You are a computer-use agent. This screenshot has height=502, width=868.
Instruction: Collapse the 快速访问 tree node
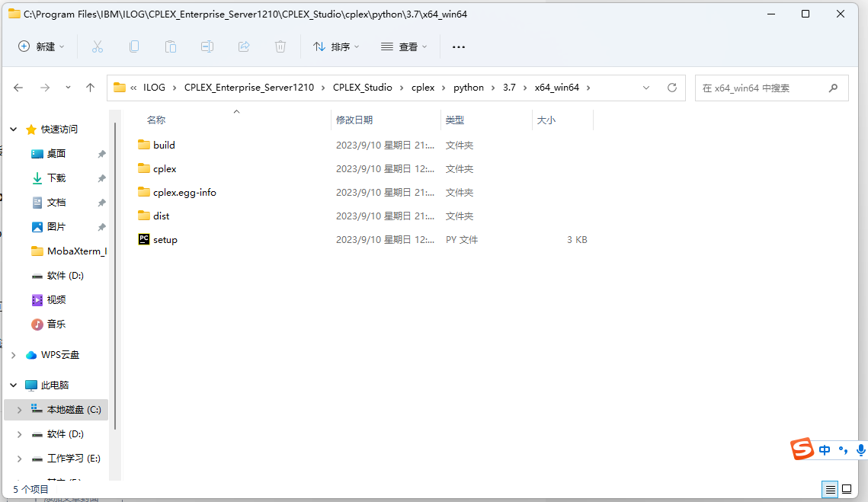pyautogui.click(x=13, y=129)
